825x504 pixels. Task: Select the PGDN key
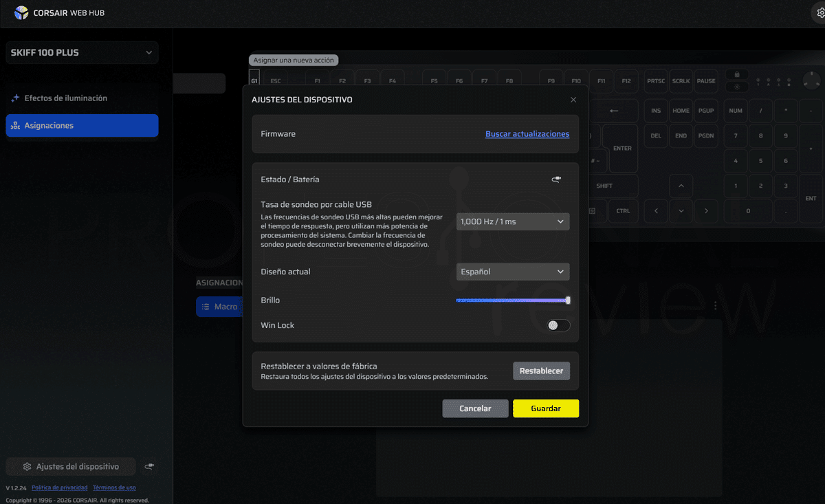706,135
